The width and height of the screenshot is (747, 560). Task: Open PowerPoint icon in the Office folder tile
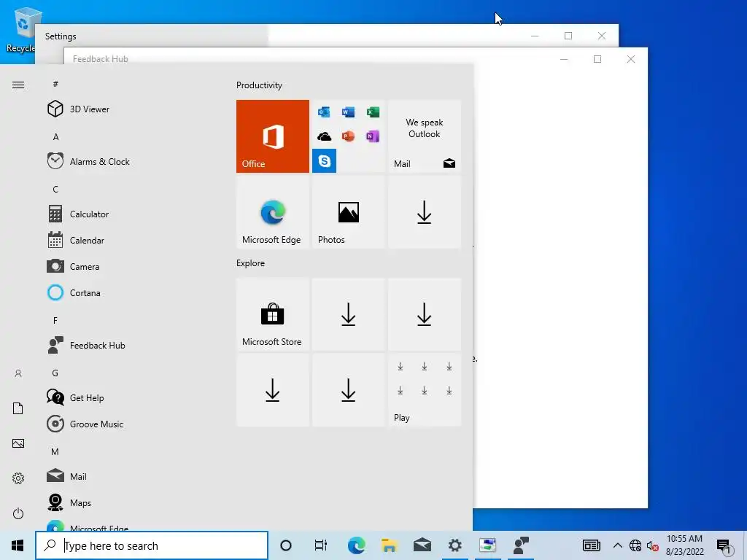pos(348,136)
